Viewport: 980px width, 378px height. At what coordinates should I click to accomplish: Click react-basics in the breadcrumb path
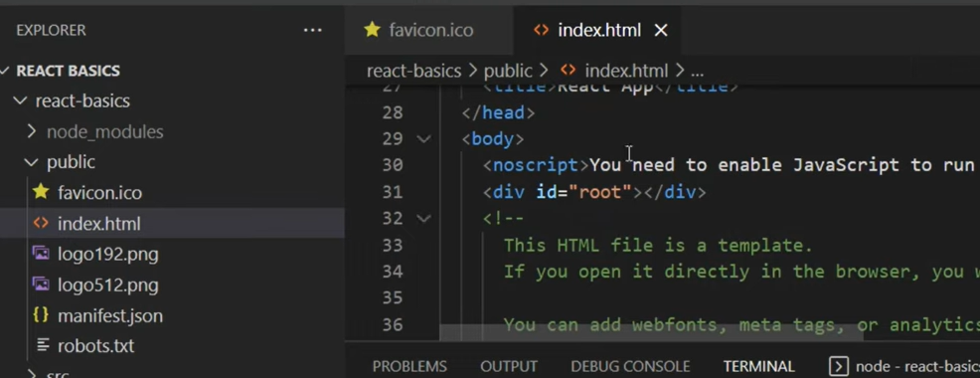click(x=413, y=71)
